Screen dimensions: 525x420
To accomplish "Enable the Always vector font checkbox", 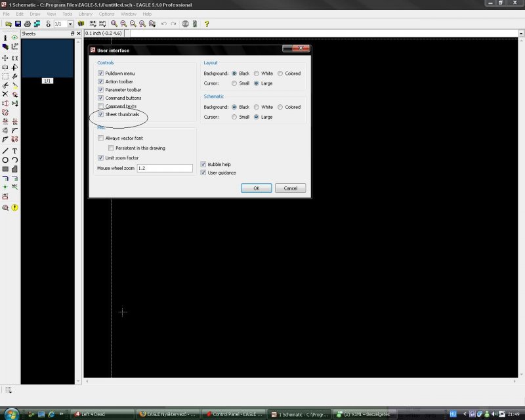I will [x=101, y=138].
